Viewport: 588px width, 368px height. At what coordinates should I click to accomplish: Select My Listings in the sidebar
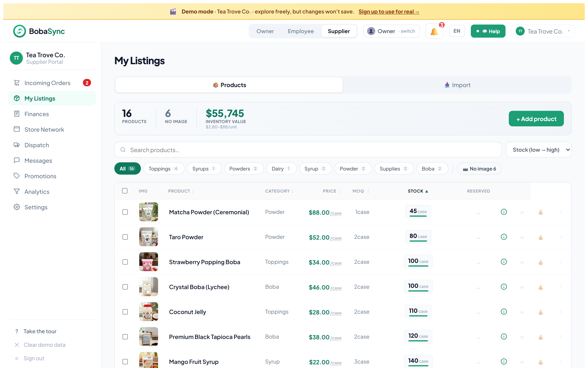(x=52, y=98)
